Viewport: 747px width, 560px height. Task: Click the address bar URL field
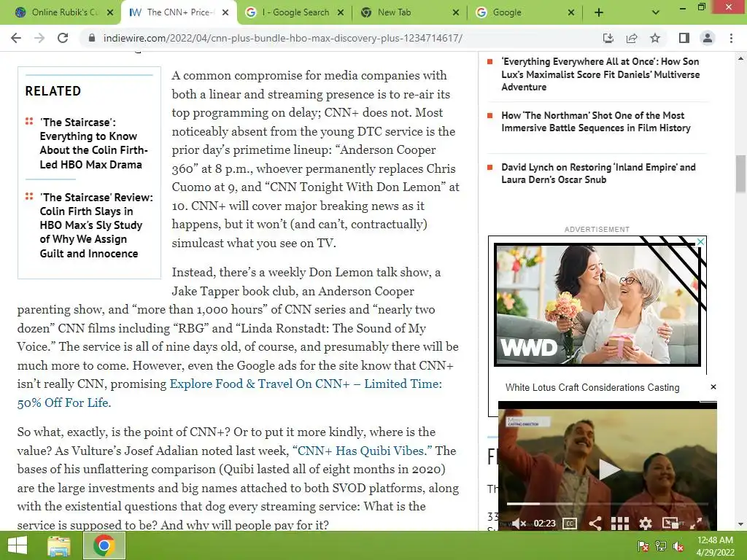coord(282,38)
